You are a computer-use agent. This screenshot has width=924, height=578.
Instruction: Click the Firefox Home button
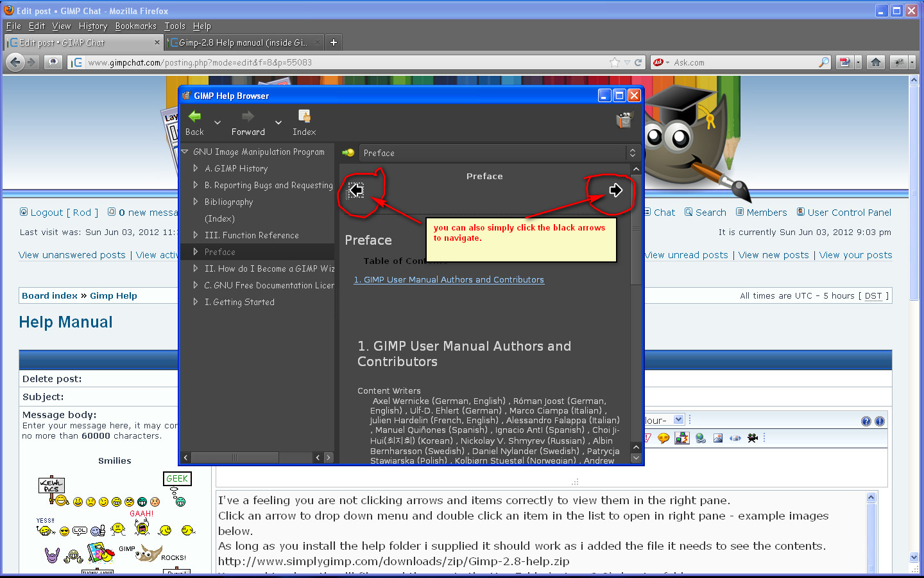tap(876, 62)
